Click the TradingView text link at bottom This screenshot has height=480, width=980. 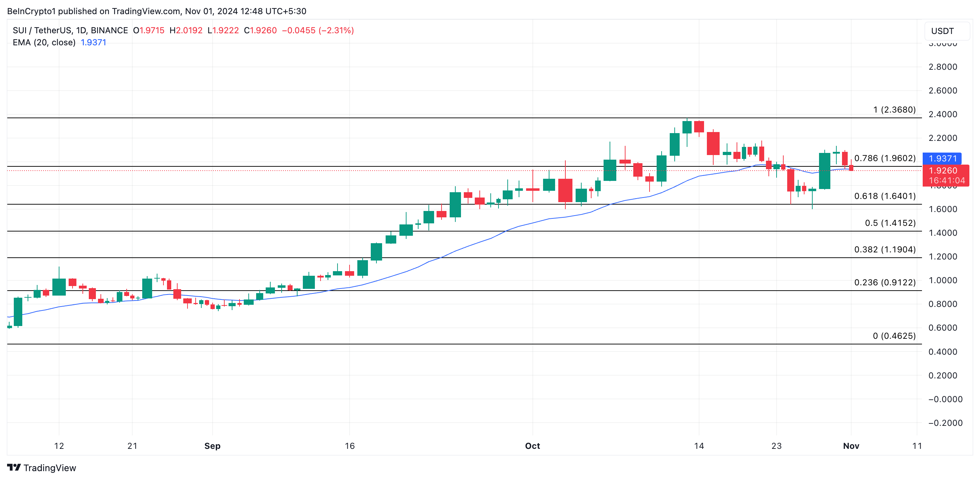click(50, 468)
